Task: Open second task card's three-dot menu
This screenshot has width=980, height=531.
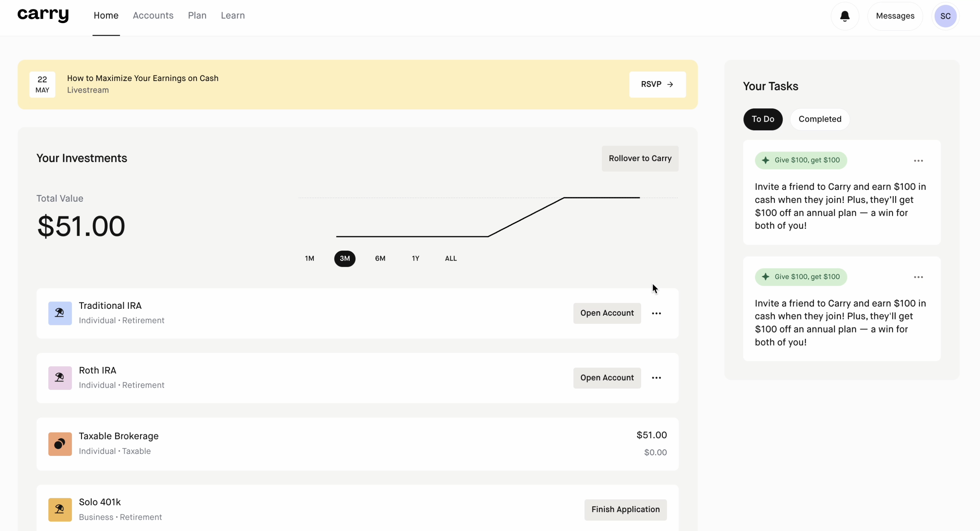Action: click(x=918, y=277)
